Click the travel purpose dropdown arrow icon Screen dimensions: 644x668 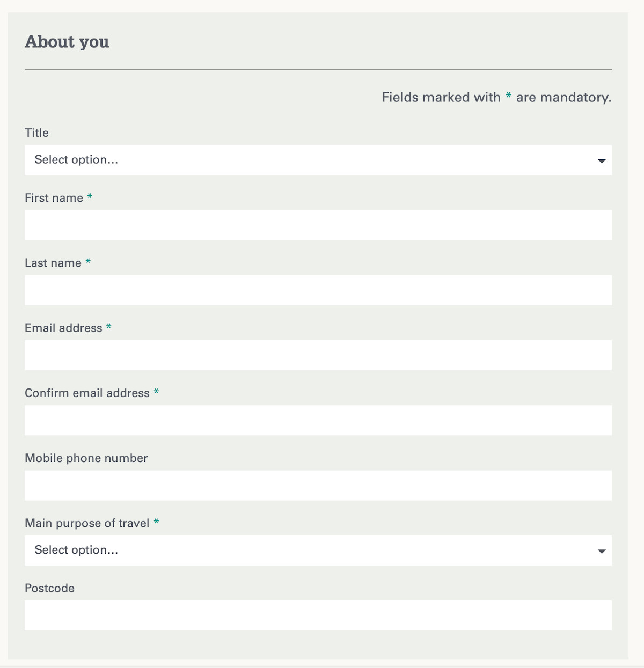click(x=602, y=552)
